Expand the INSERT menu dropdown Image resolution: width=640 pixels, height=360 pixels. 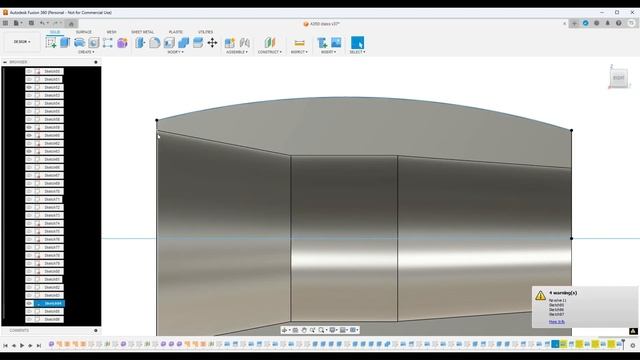tap(329, 52)
